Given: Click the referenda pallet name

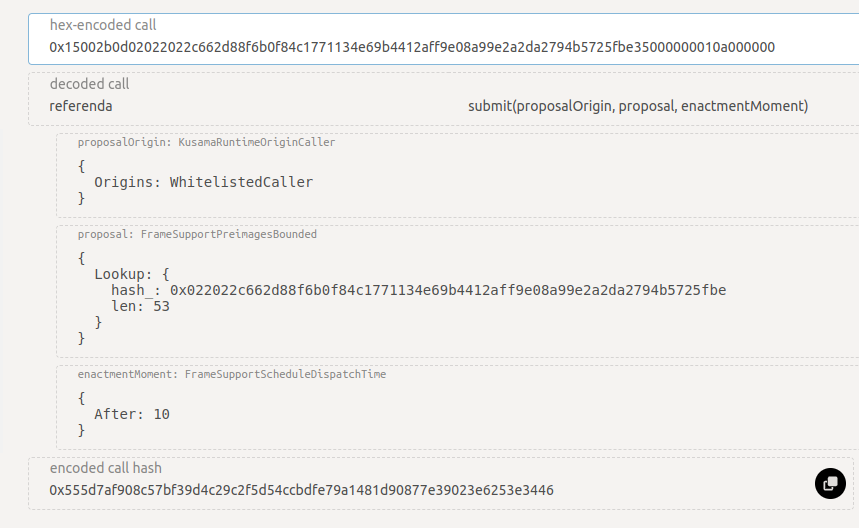Looking at the screenshot, I should [x=81, y=106].
